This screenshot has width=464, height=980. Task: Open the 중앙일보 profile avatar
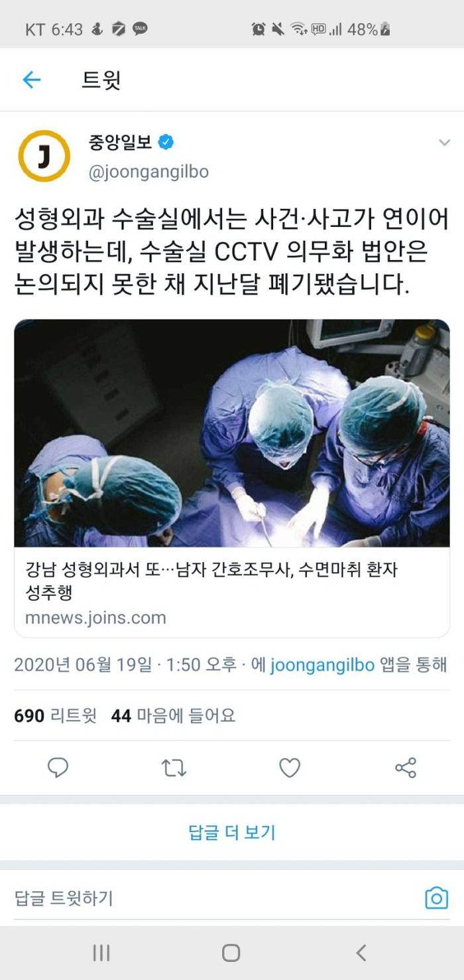pyautogui.click(x=44, y=156)
